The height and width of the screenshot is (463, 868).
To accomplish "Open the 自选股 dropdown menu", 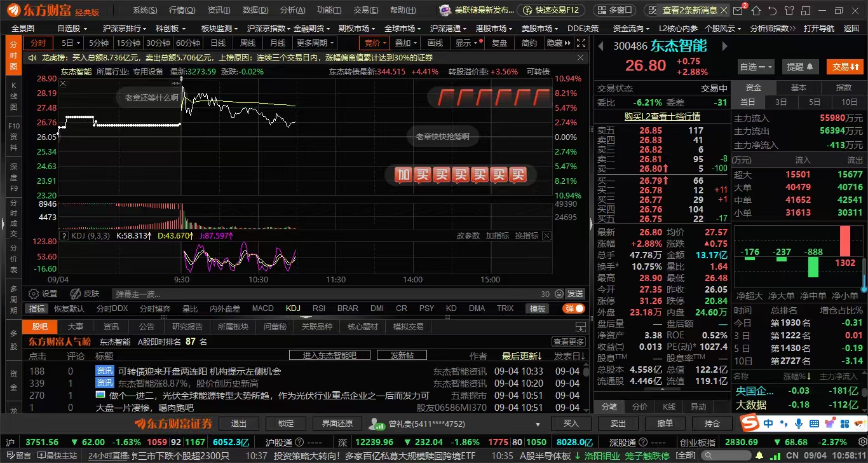I will pos(72,28).
